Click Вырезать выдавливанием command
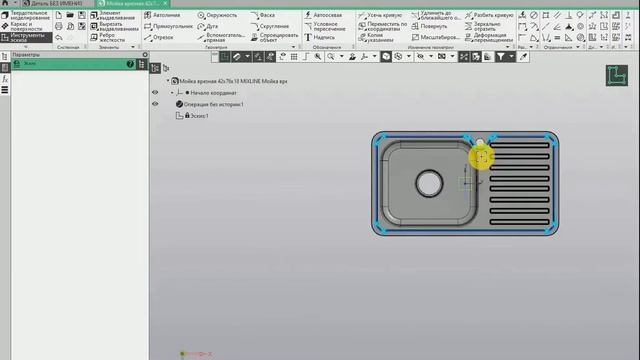 [114, 26]
